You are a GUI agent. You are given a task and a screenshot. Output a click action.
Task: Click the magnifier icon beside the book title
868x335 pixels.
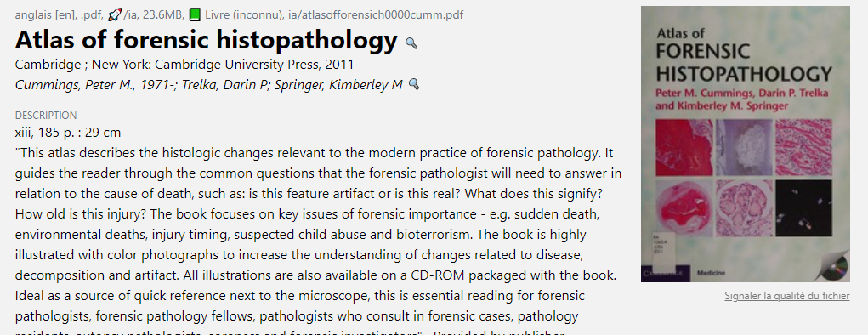411,43
